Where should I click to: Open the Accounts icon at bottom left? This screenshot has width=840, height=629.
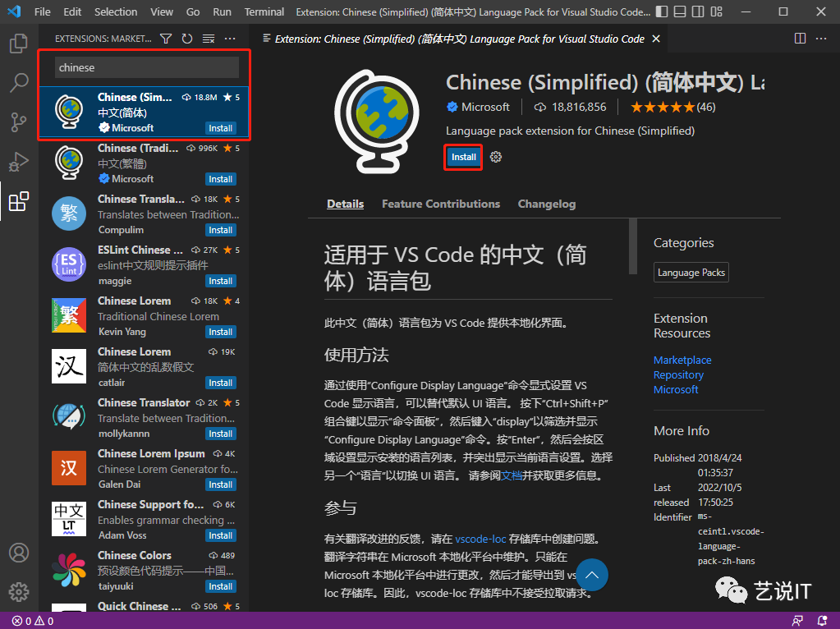[x=19, y=553]
